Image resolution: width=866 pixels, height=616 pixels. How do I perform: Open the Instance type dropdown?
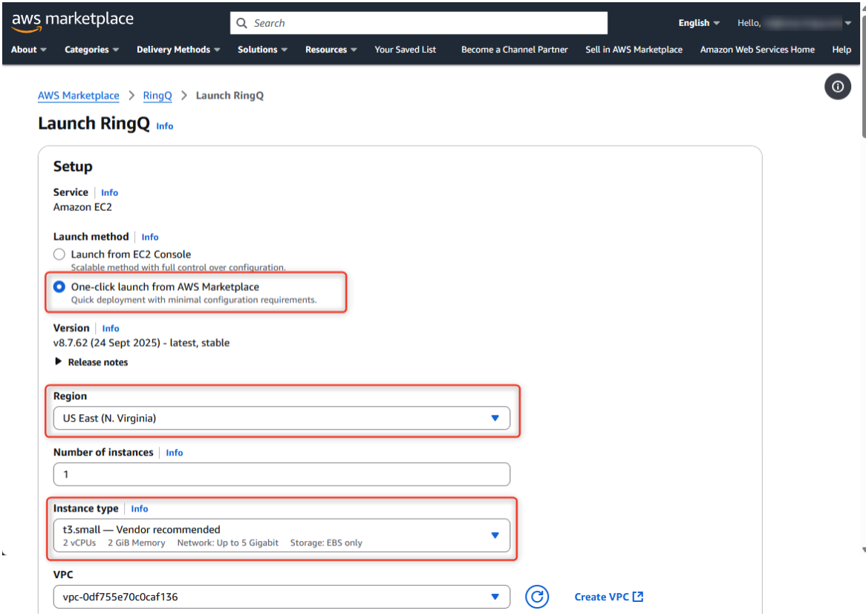pos(495,534)
